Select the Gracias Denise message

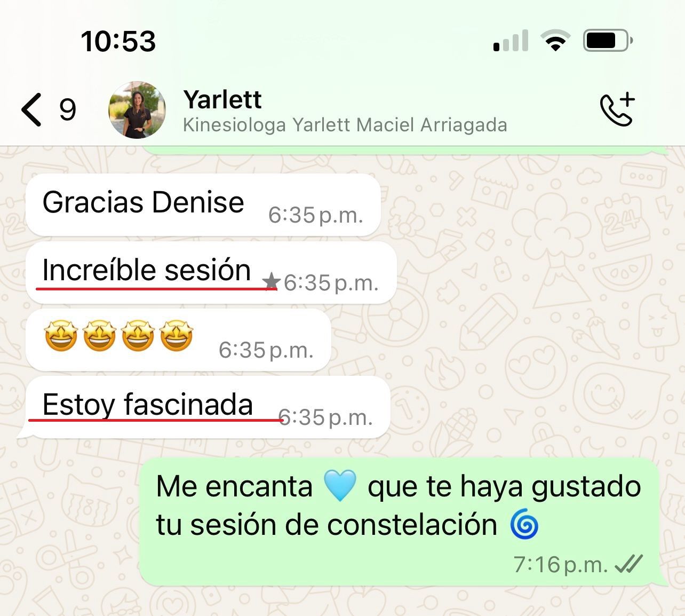[203, 205]
